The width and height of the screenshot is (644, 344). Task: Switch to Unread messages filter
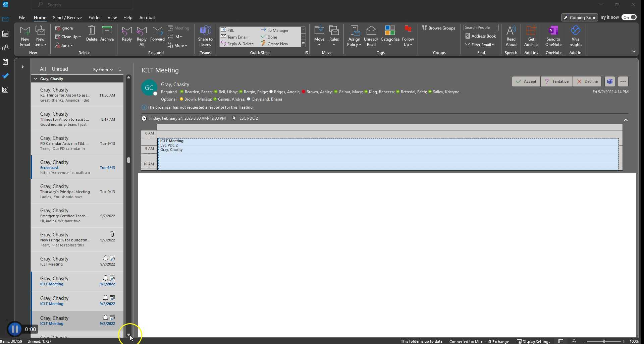[60, 69]
